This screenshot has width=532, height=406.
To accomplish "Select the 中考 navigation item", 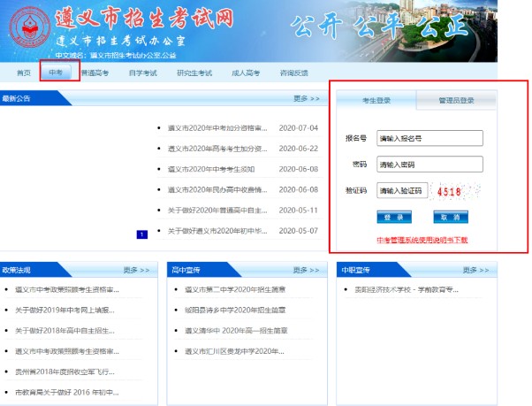I will (59, 73).
